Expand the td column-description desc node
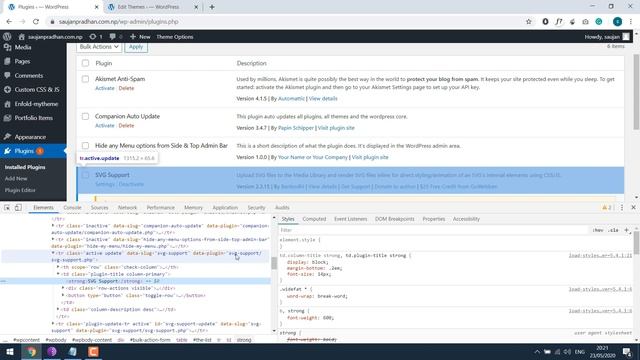640x360 pixels. click(x=58, y=309)
